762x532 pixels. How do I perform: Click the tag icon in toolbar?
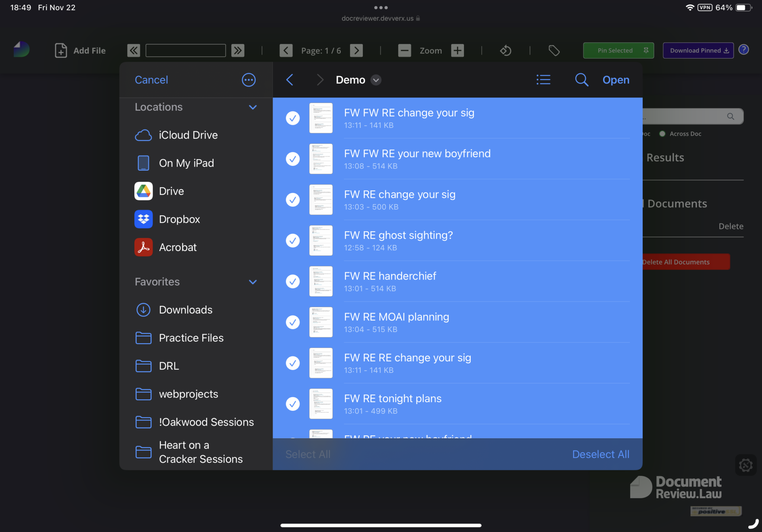click(554, 51)
